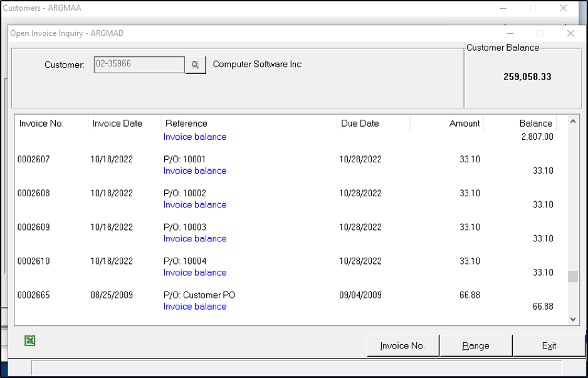This screenshot has width=588, height=378.
Task: Minimize the Open Invoice Inquiry window
Action: pyautogui.click(x=509, y=33)
